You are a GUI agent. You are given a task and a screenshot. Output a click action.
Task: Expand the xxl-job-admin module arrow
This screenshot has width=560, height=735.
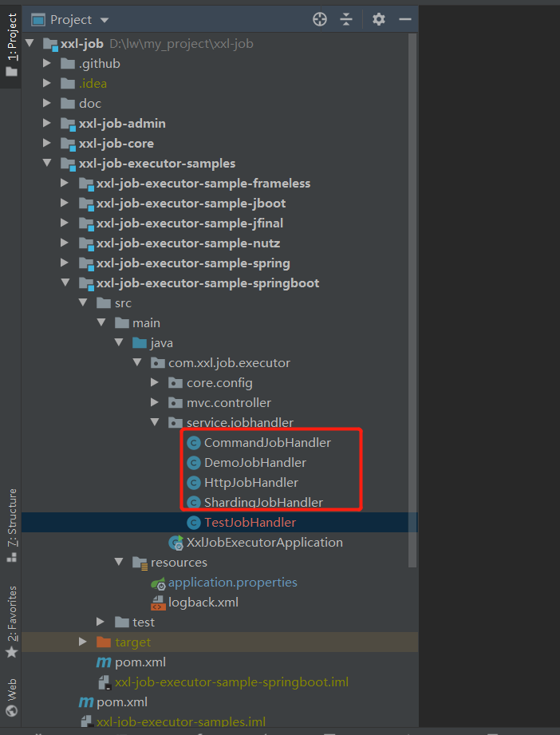47,123
